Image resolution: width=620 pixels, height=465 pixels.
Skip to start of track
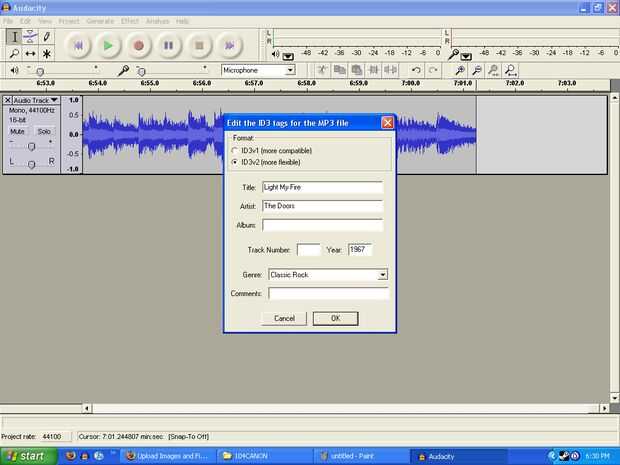pos(78,45)
